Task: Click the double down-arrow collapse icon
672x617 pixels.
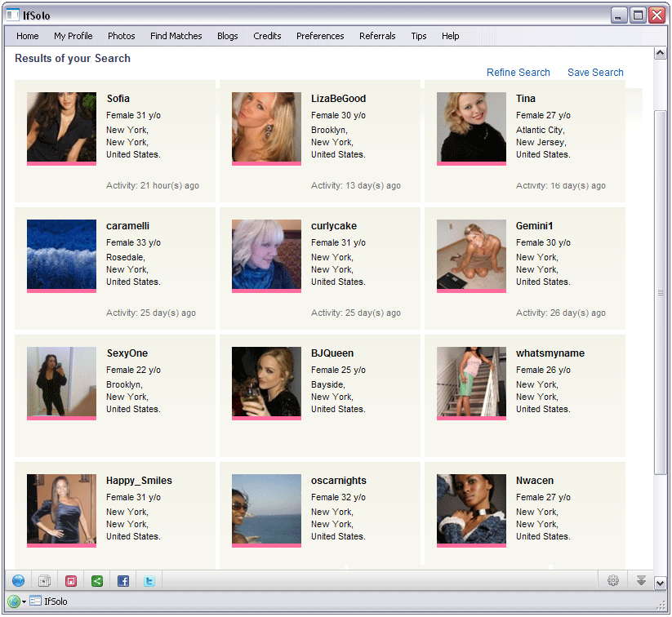Action: tap(641, 580)
